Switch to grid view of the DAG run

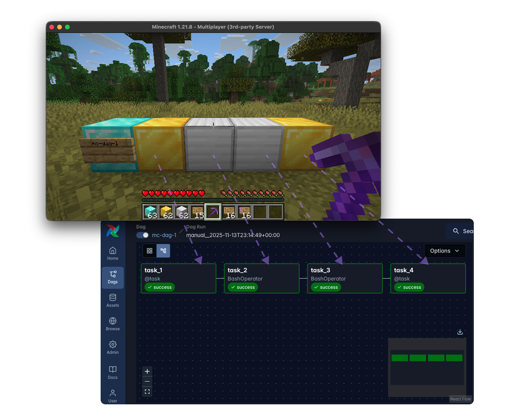150,251
